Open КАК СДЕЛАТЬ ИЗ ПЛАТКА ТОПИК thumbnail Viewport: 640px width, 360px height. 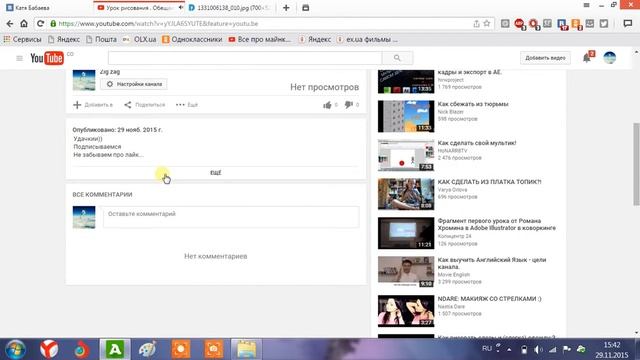[x=406, y=194]
